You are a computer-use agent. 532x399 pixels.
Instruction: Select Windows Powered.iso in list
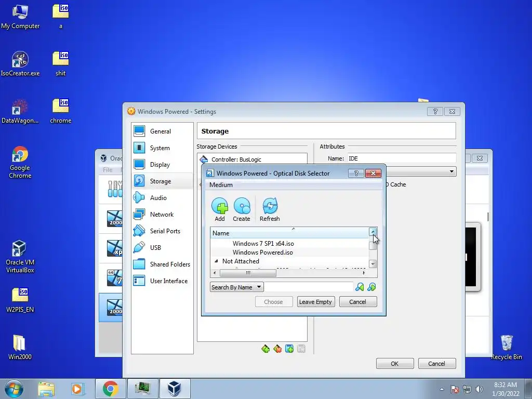point(262,252)
